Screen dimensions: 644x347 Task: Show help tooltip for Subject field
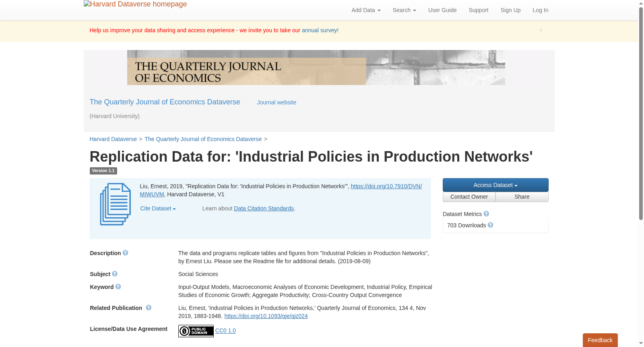[x=115, y=274]
